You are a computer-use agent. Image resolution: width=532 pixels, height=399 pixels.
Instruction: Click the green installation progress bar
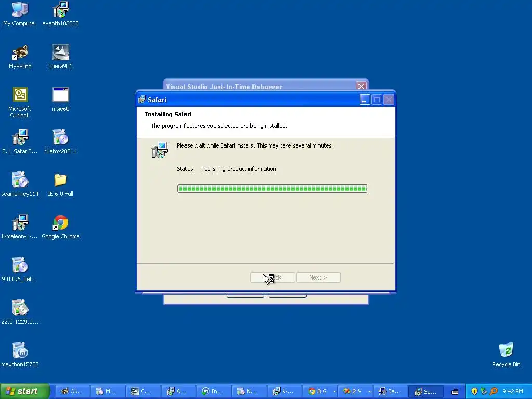272,189
